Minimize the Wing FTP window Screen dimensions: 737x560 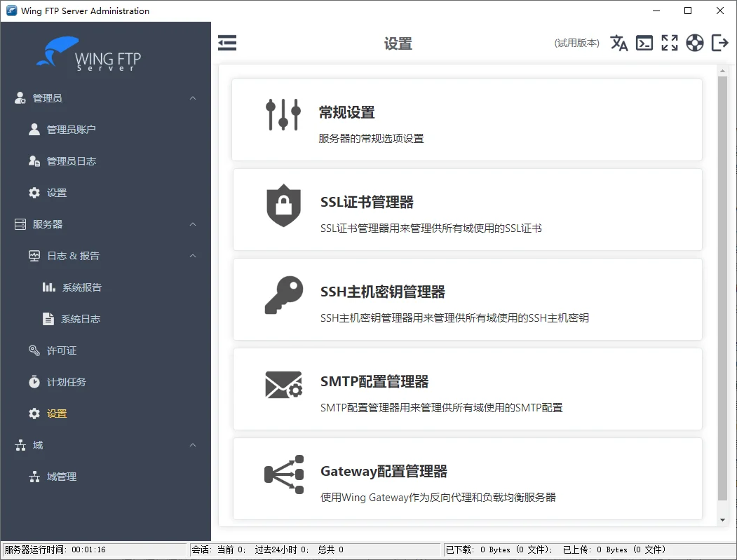(x=656, y=11)
